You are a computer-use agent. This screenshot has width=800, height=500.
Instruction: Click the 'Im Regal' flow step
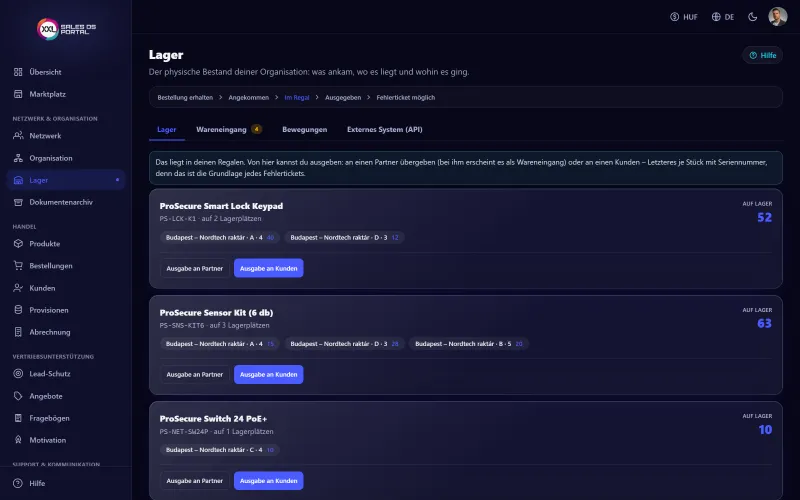[x=297, y=97]
